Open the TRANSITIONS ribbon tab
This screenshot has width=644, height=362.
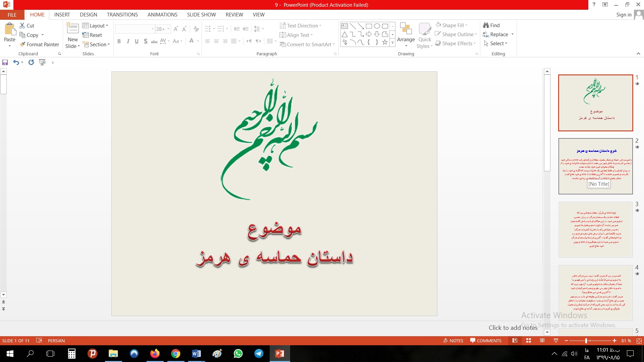(122, 14)
